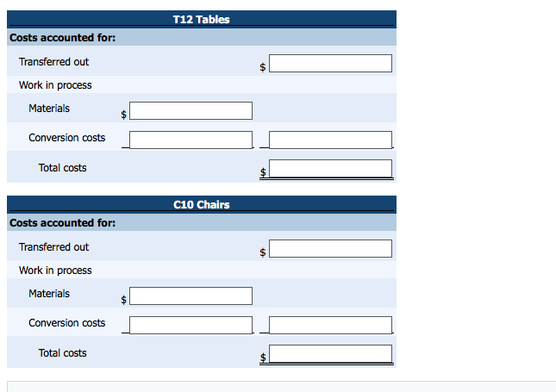Click 'Work in process' label in T12 Tables
The image size is (556, 392).
pyautogui.click(x=55, y=85)
